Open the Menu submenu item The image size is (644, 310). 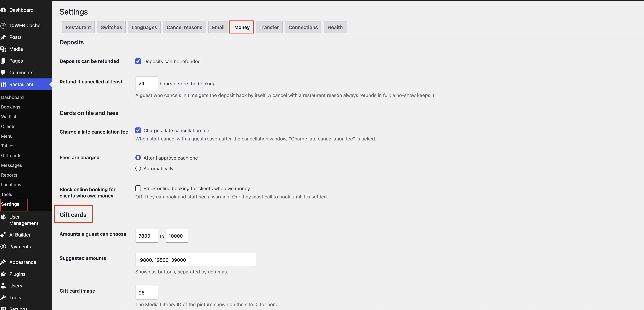click(7, 136)
